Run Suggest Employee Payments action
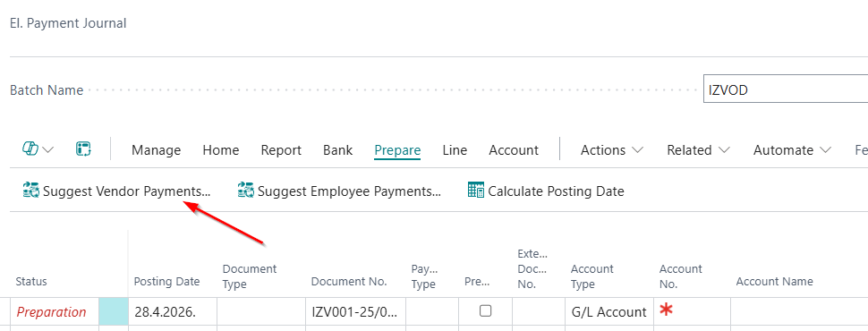The image size is (868, 331). click(x=339, y=191)
